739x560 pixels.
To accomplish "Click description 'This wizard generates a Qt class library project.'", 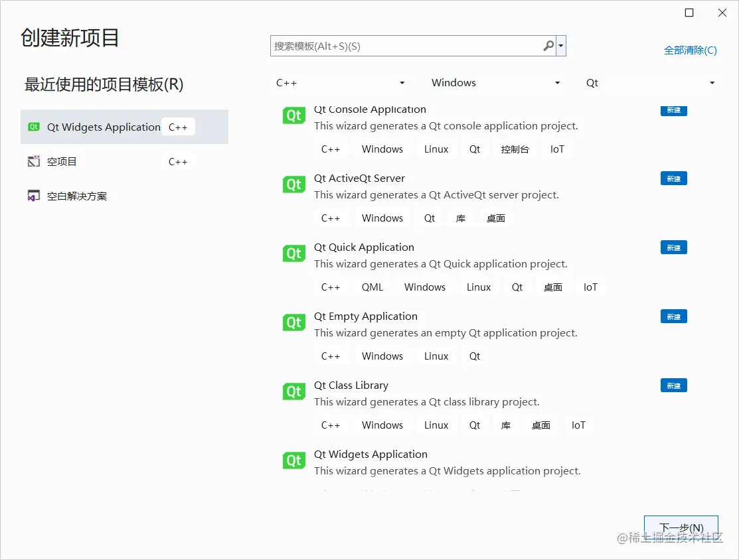I will (426, 401).
